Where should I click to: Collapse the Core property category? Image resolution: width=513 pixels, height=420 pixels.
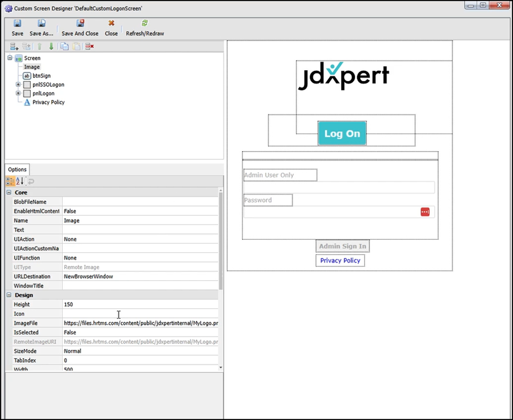9,193
